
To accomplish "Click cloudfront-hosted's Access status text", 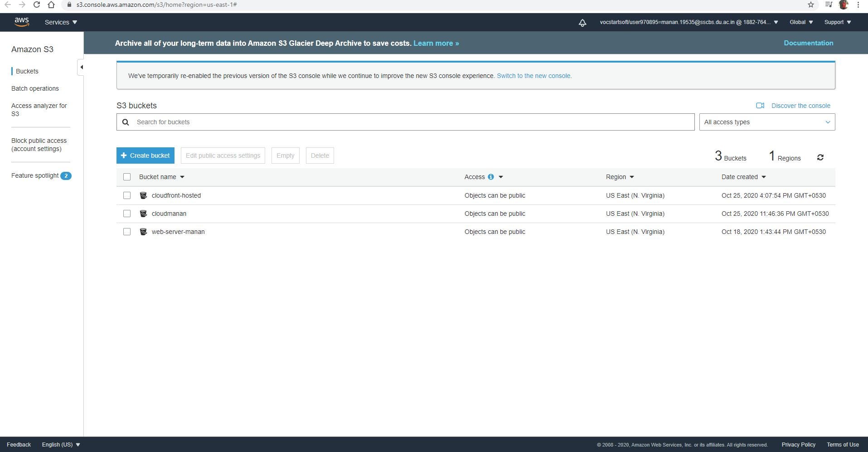I will click(495, 195).
